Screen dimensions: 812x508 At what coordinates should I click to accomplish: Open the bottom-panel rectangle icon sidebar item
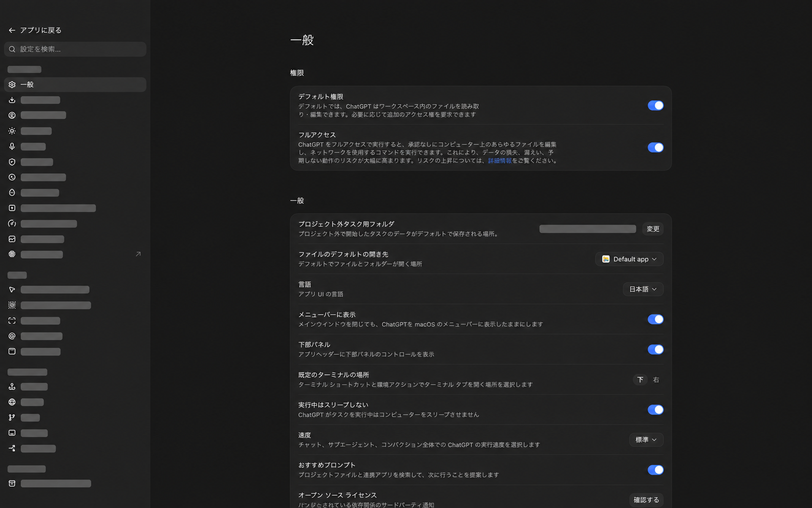(x=12, y=433)
